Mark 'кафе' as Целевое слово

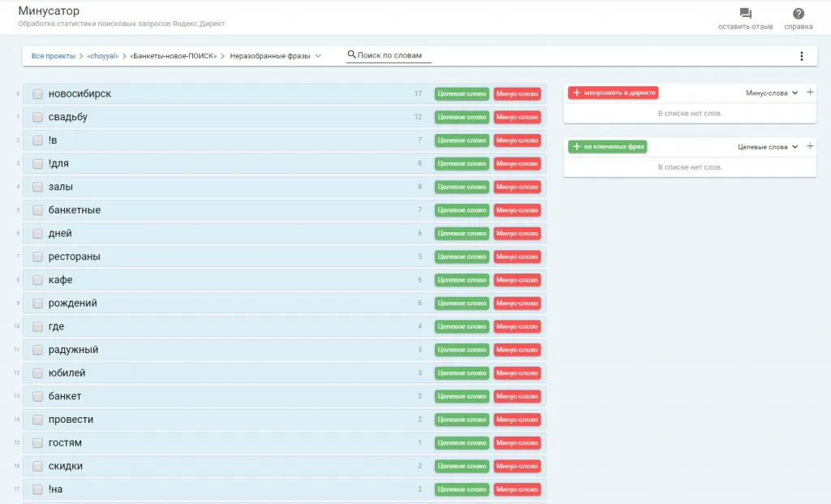coord(462,280)
